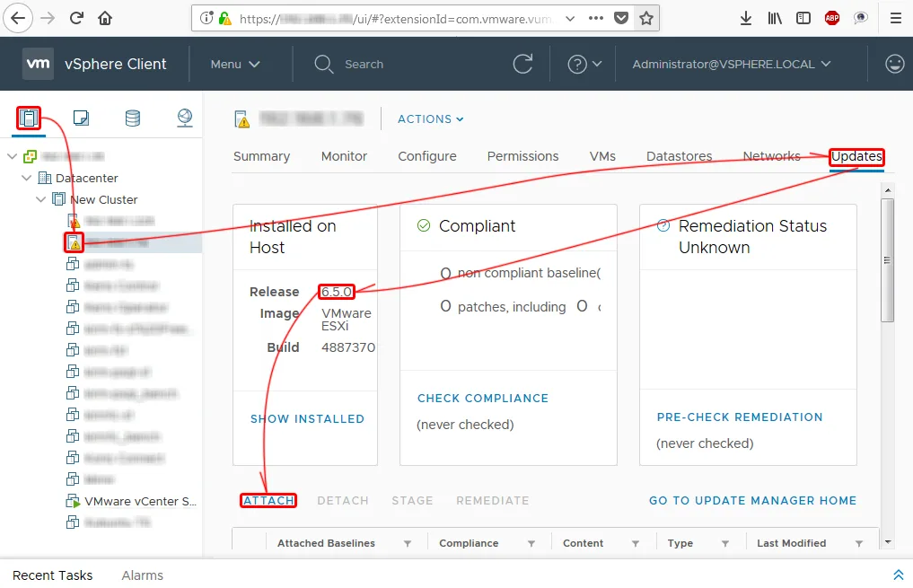Click GO TO UPDATE MANAGER HOME
The image size is (913, 588).
752,501
